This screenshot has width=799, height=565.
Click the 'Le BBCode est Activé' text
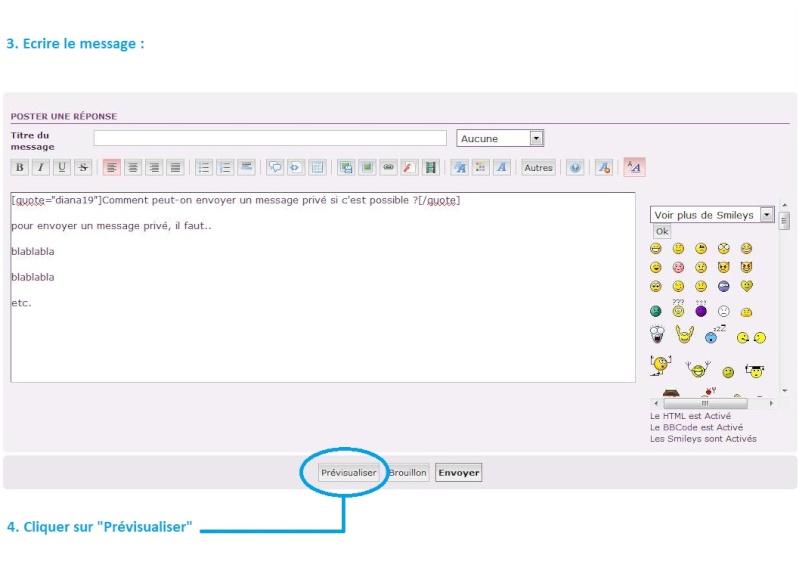coord(696,427)
